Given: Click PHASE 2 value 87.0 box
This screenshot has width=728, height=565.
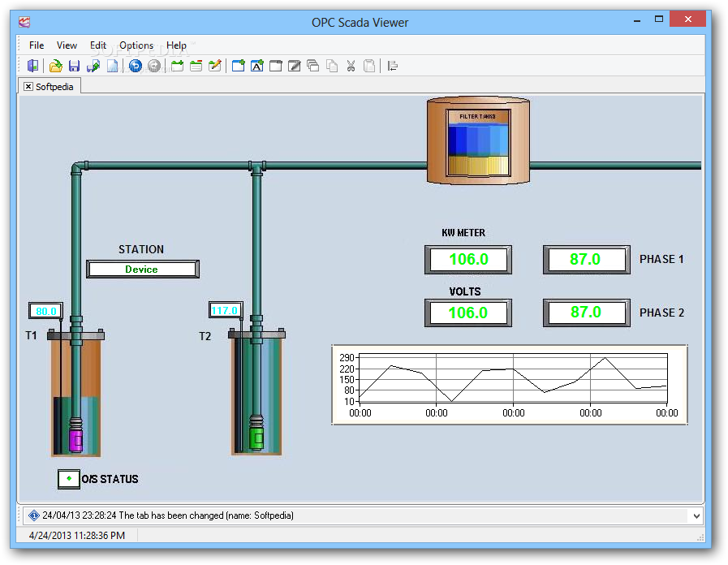Looking at the screenshot, I should coord(587,313).
